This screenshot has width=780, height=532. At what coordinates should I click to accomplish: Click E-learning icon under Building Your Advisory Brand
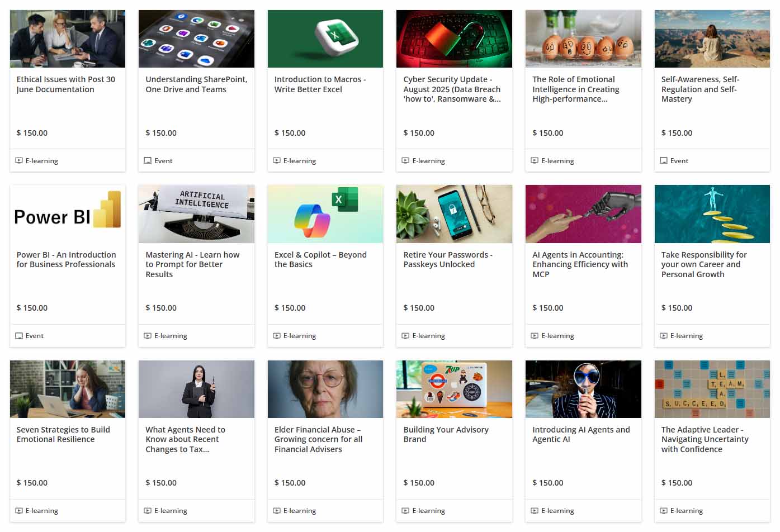point(405,511)
